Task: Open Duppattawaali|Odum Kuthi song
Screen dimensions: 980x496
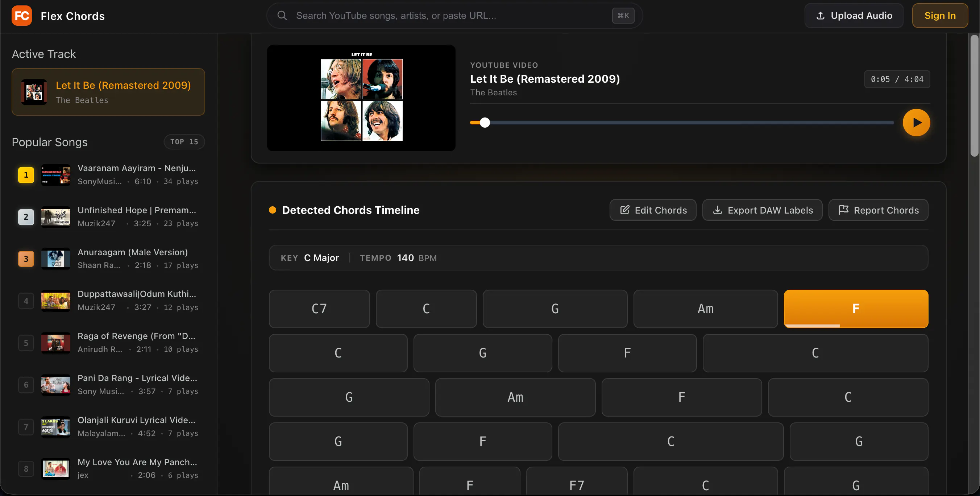Action: [x=108, y=301]
